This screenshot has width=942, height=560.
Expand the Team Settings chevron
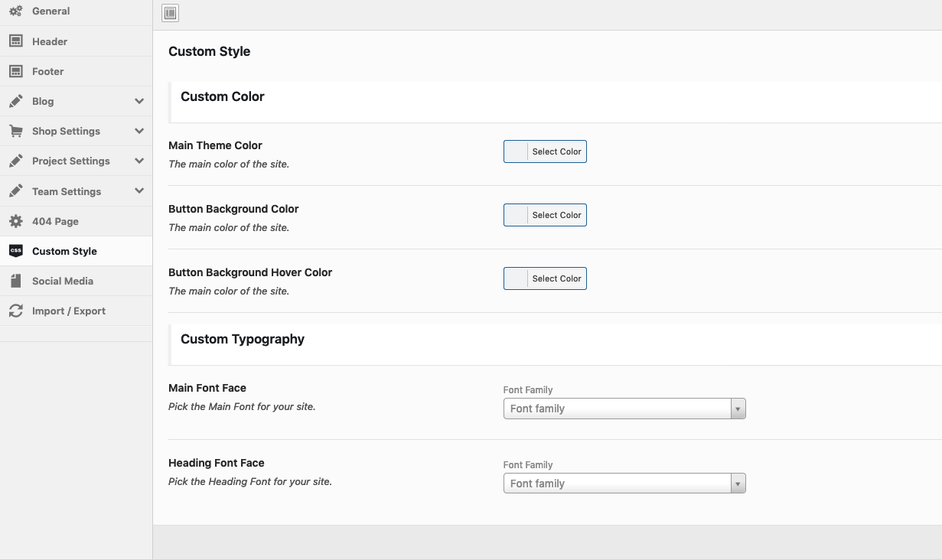point(139,191)
